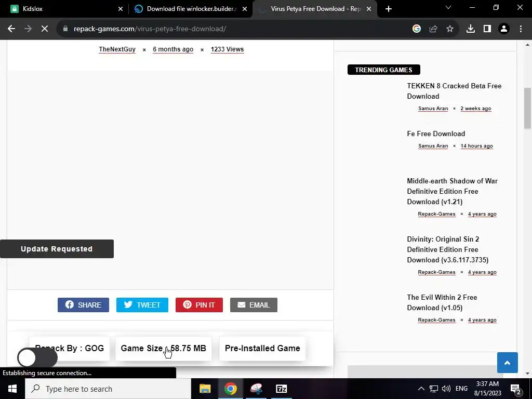Close the Virus Petya tab
The width and height of the screenshot is (532, 399).
369,9
